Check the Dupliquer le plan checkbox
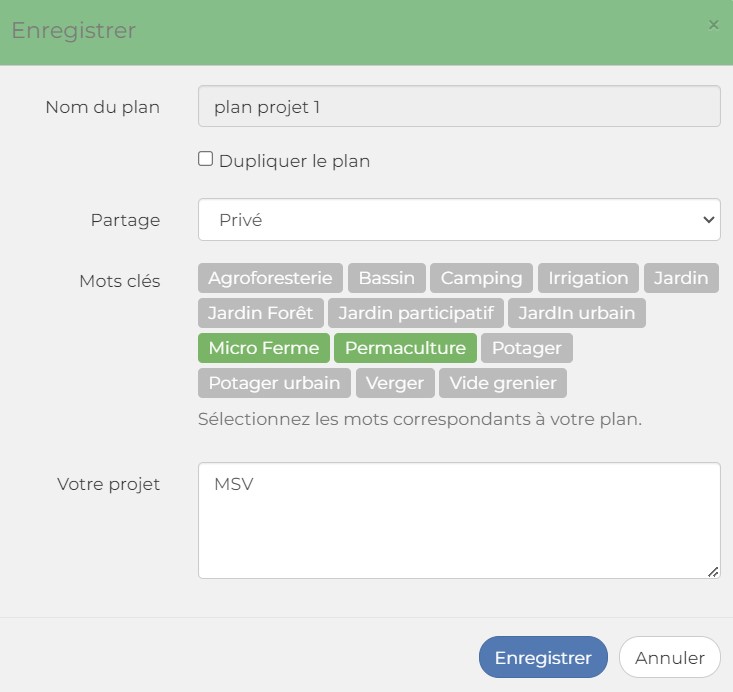Image resolution: width=733 pixels, height=692 pixels. coord(205,159)
